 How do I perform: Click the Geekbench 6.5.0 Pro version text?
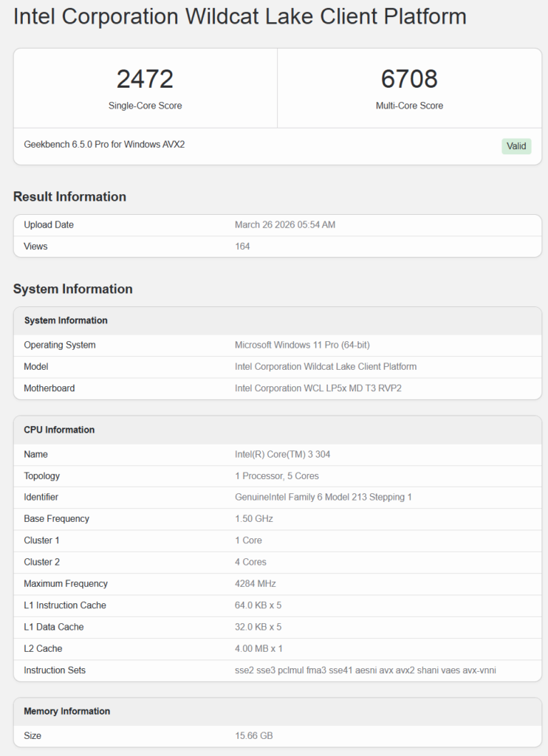coord(104,145)
